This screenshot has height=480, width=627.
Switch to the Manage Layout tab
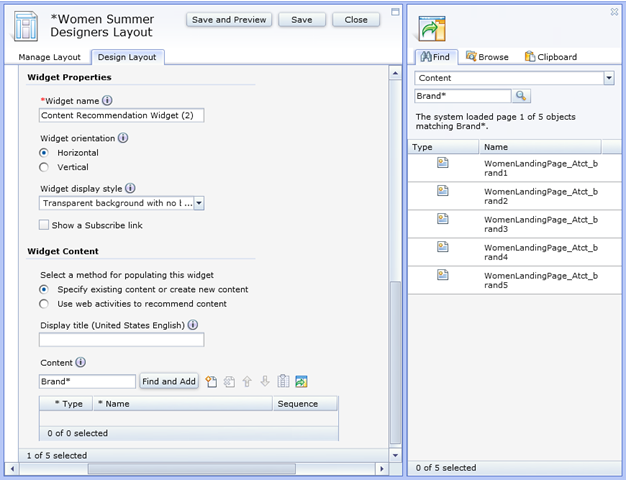(x=50, y=57)
